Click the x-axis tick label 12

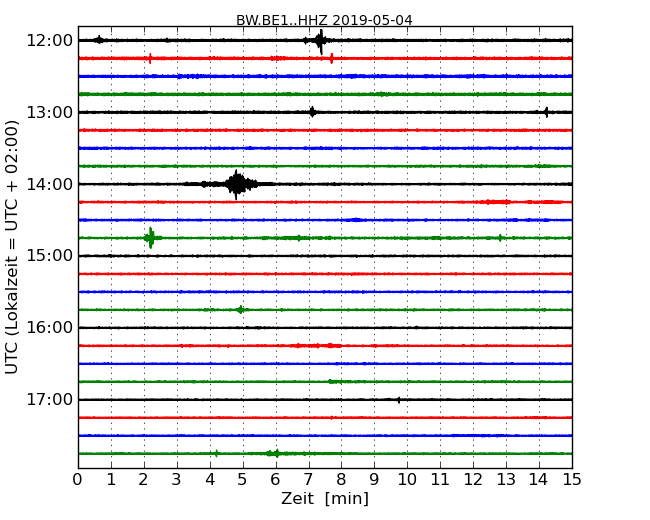473,480
